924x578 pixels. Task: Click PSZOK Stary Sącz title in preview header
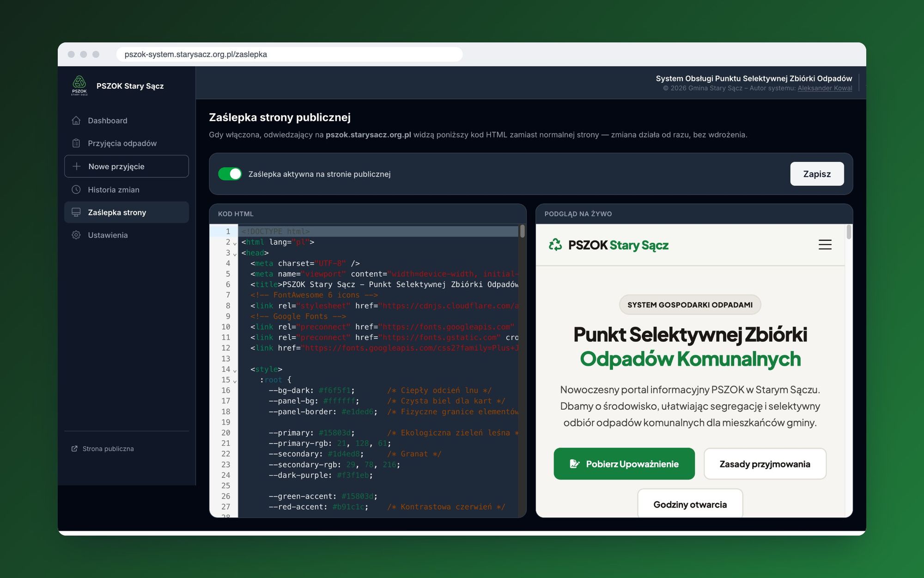tap(618, 245)
